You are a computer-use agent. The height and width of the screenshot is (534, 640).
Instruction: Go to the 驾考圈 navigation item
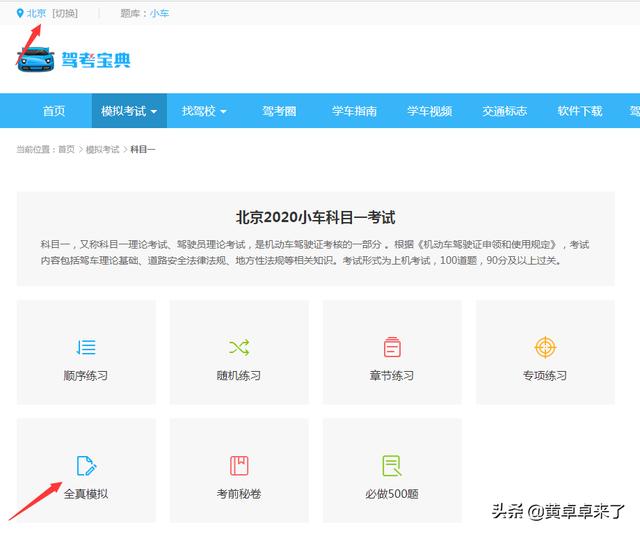tap(279, 111)
